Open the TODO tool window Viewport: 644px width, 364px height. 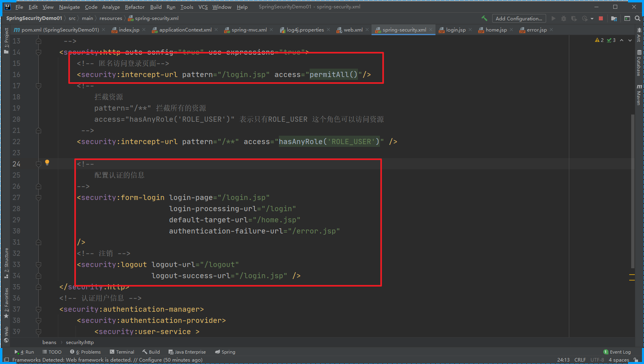(x=52, y=352)
